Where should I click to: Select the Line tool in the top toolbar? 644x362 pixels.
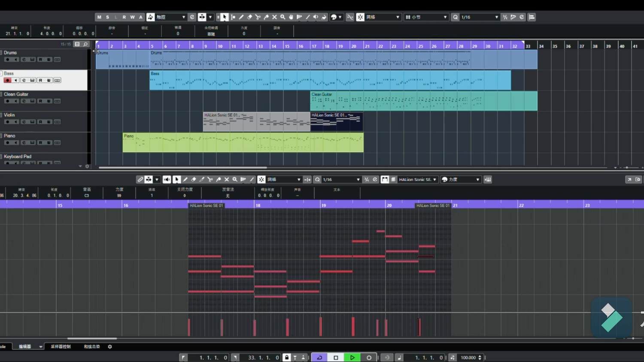pos(308,17)
